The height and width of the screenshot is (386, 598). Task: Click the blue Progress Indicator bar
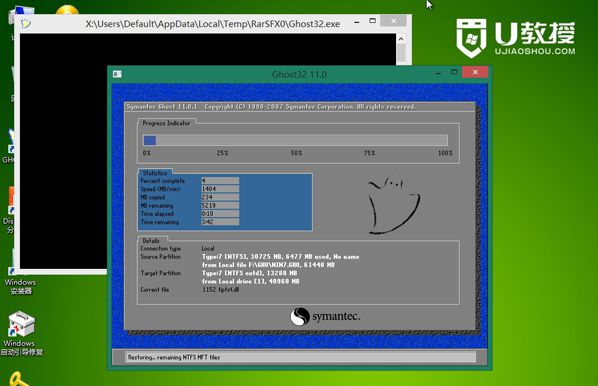click(150, 140)
